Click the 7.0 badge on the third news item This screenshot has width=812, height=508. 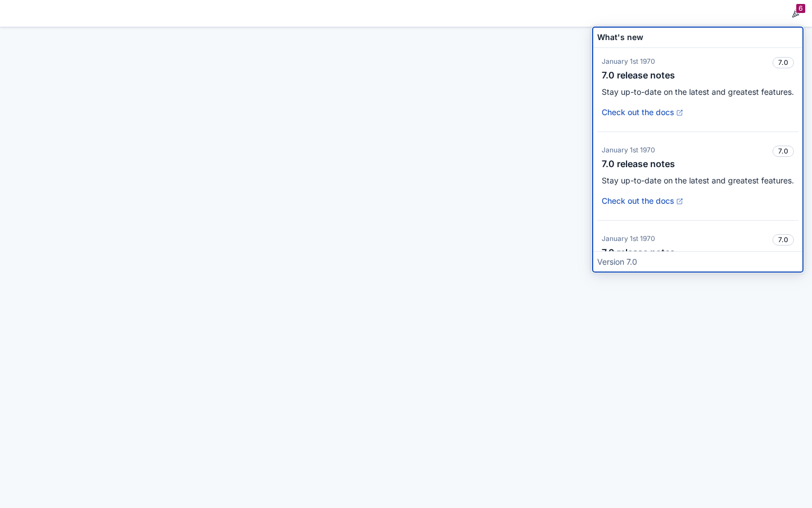tap(783, 240)
